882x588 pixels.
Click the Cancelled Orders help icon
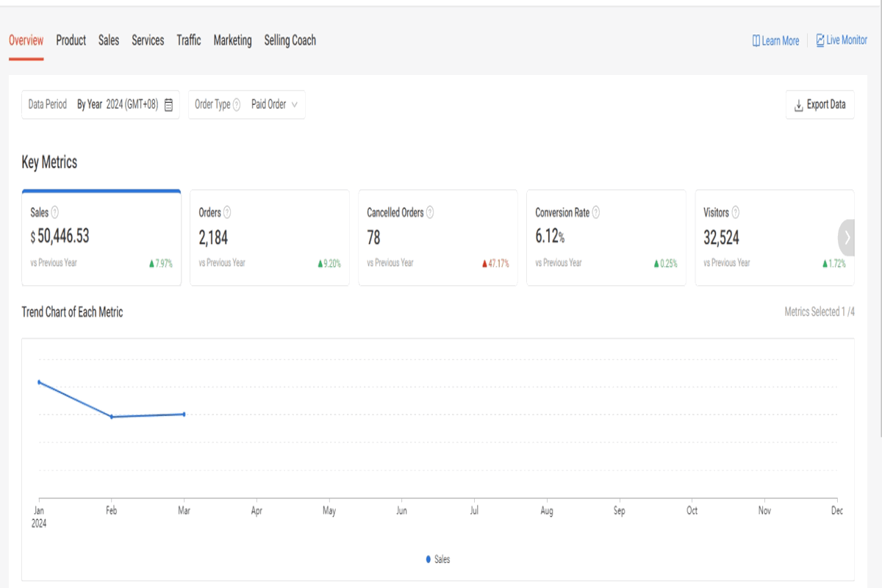(430, 212)
